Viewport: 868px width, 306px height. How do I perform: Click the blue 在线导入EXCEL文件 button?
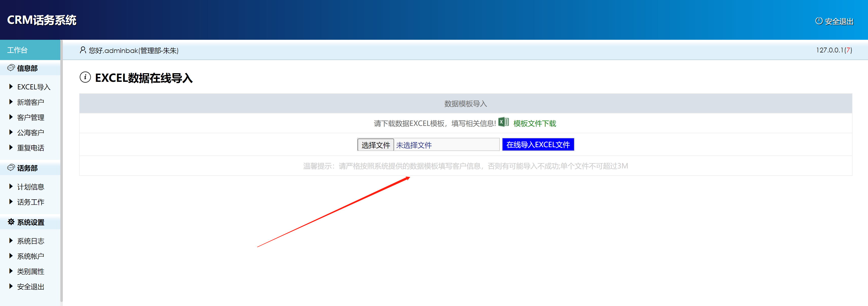pos(538,145)
